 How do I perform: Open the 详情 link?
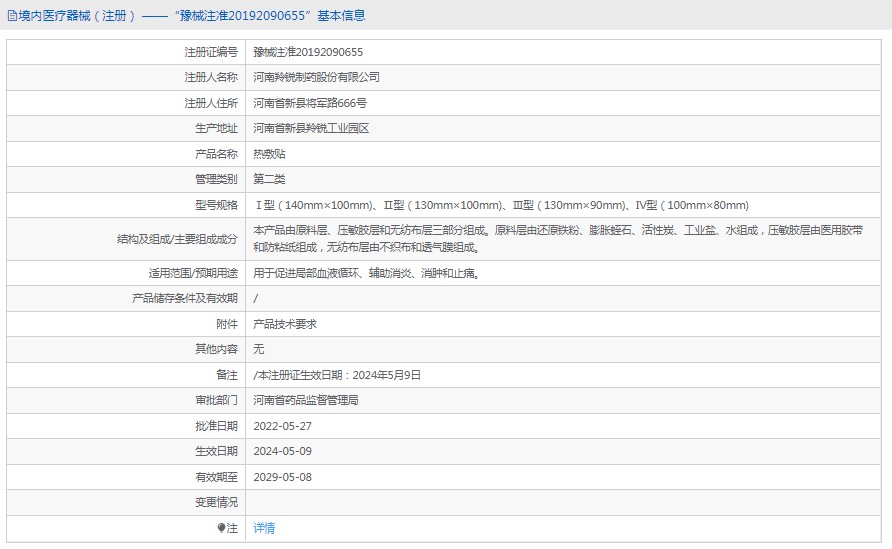click(x=264, y=528)
